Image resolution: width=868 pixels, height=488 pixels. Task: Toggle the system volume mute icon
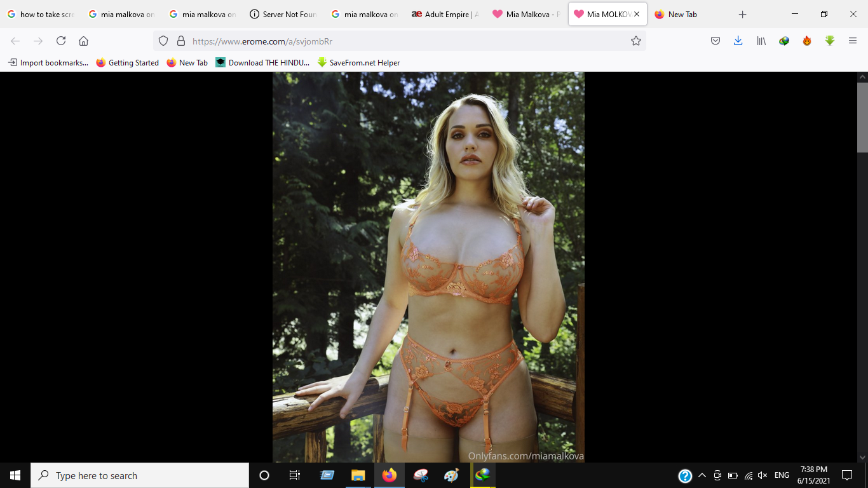pos(763,475)
